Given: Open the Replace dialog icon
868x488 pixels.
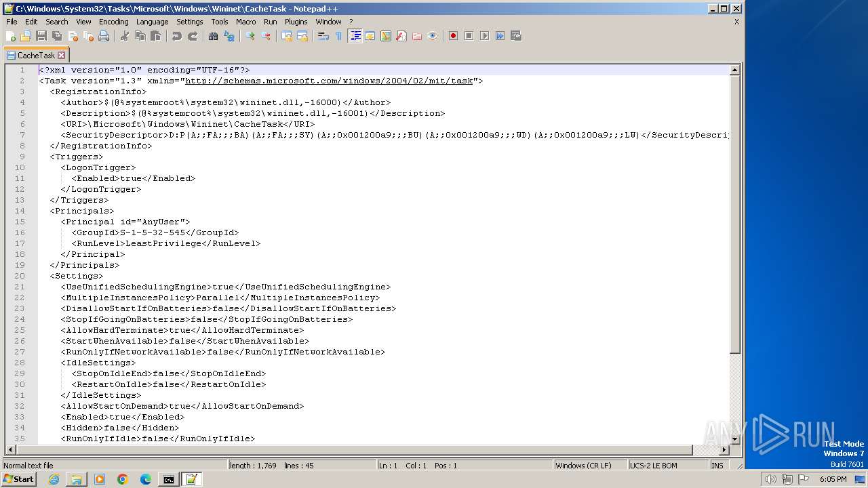Looking at the screenshot, I should point(229,36).
